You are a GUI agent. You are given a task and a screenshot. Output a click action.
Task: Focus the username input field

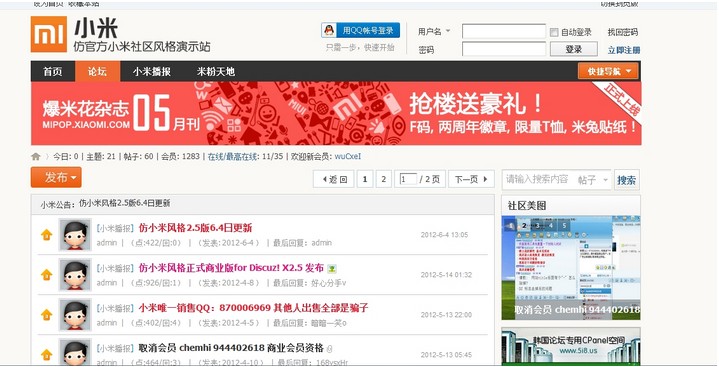click(503, 32)
